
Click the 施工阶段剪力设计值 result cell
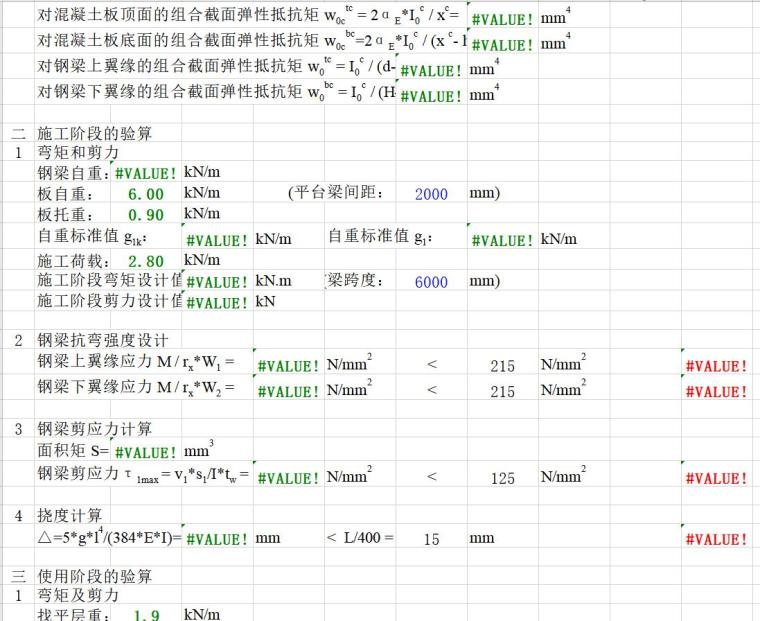(217, 303)
